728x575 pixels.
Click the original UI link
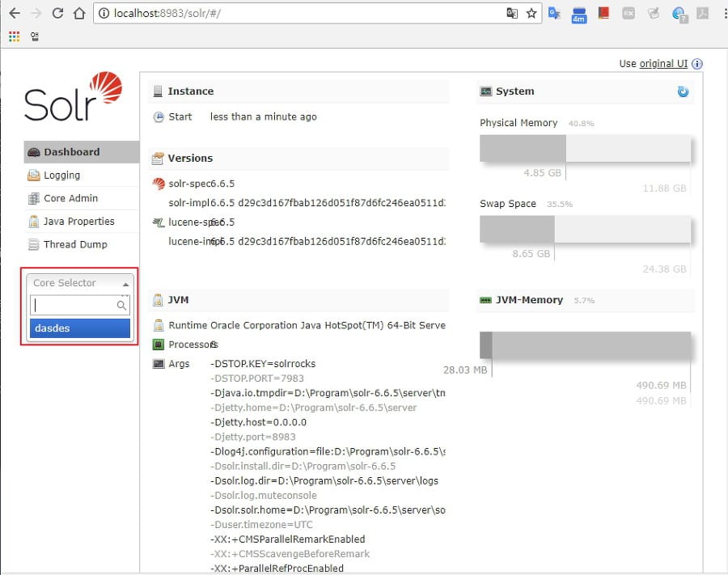(x=663, y=64)
